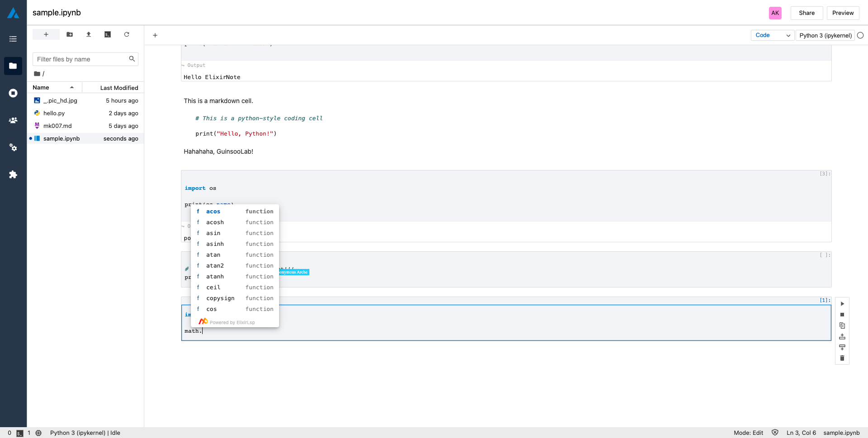Select the sample.ipynb file in the list
This screenshot has width=868, height=438.
[x=85, y=139]
